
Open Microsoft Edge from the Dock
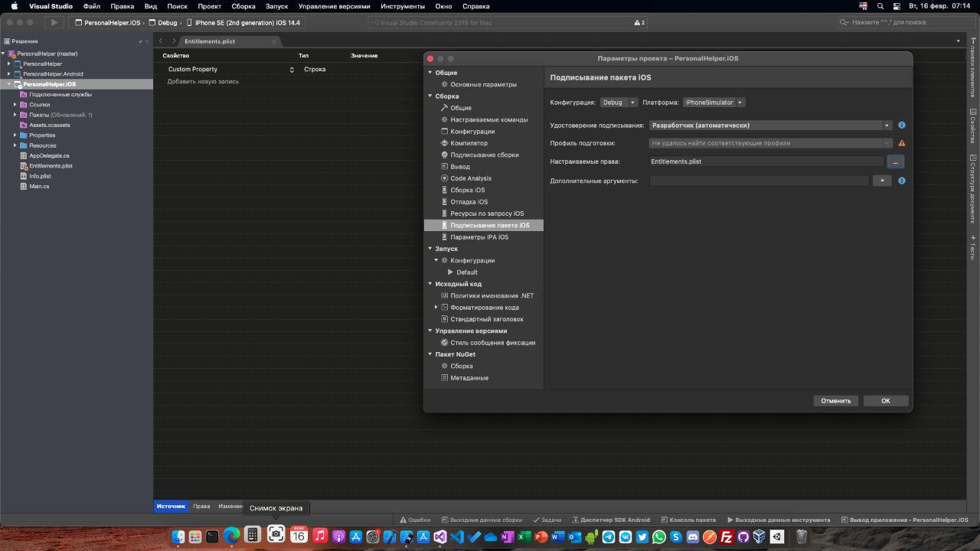(x=231, y=536)
